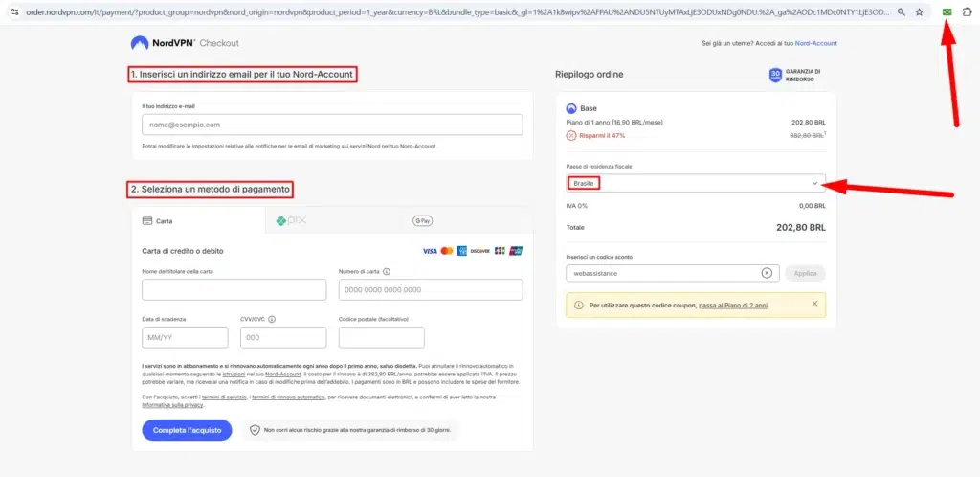The height and width of the screenshot is (477, 980).
Task: Click the passa al Piano di 2 anni link
Action: [733, 306]
